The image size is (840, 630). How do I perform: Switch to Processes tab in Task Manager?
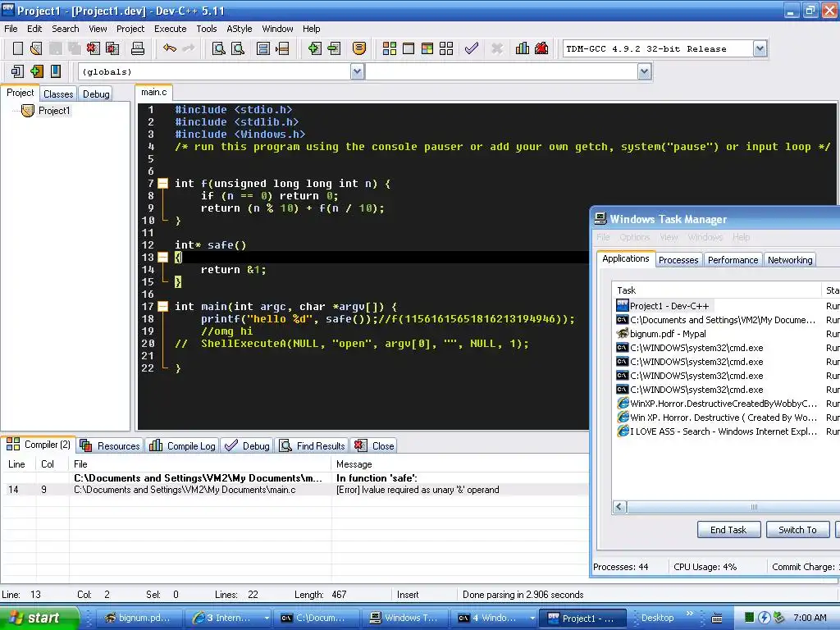pos(678,260)
